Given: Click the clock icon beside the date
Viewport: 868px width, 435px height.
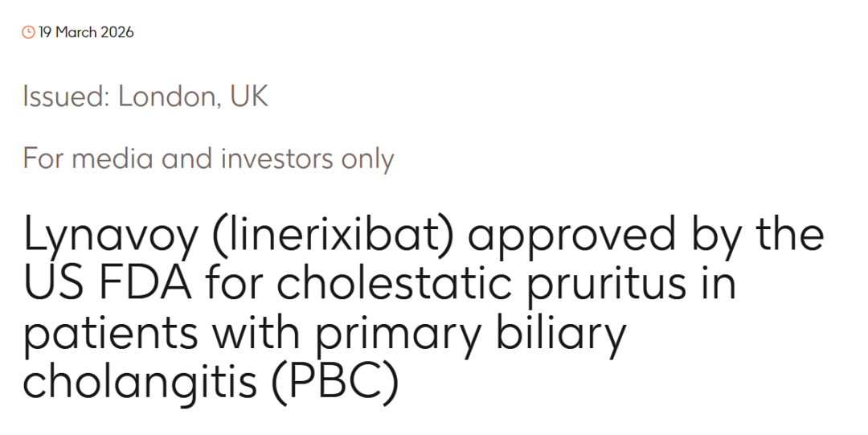Looking at the screenshot, I should click(29, 33).
